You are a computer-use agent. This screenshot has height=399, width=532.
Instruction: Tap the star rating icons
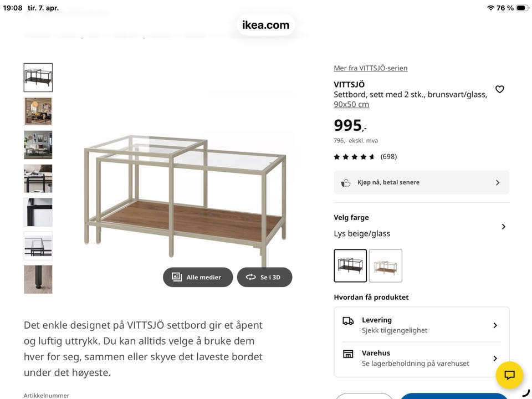(354, 157)
